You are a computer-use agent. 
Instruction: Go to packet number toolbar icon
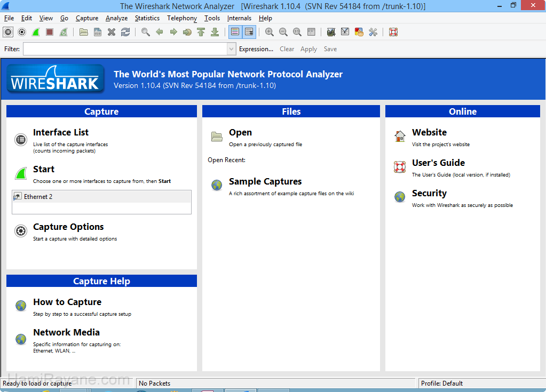coord(187,32)
